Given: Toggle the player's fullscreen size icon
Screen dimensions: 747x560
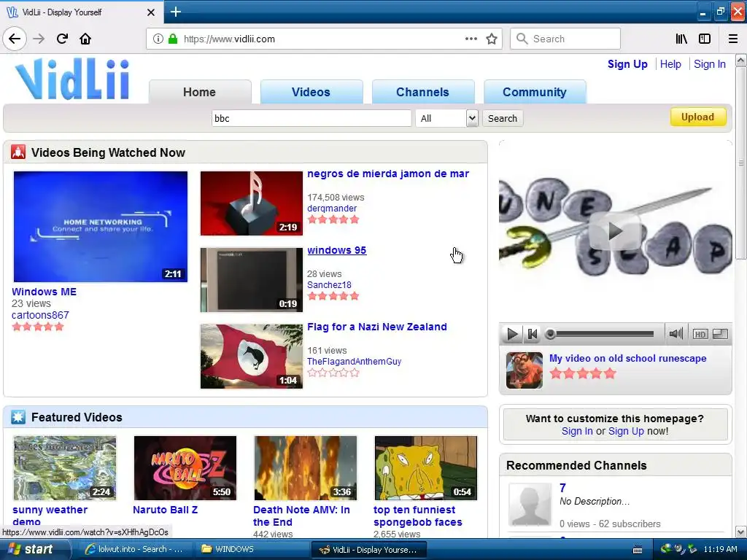Looking at the screenshot, I should pyautogui.click(x=720, y=334).
